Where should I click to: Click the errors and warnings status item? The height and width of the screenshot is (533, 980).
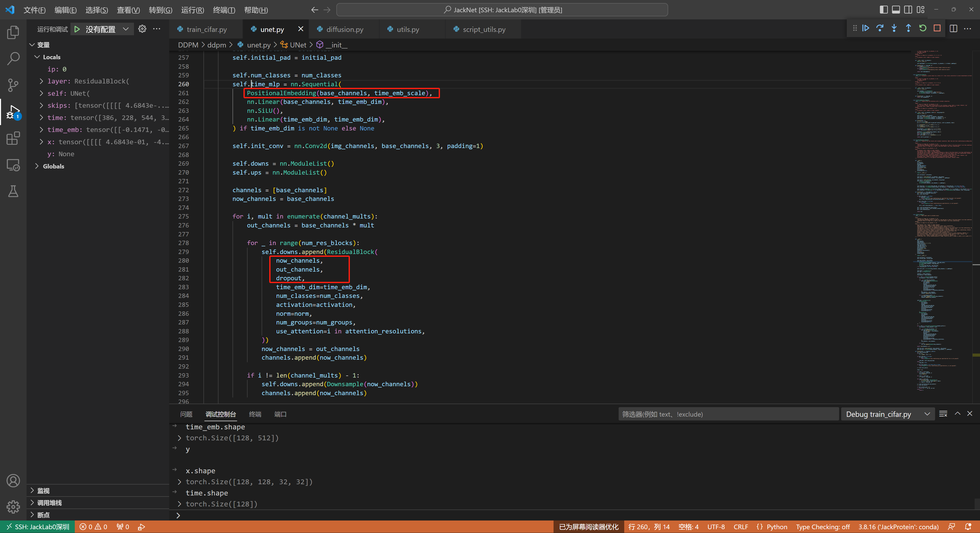(x=93, y=527)
